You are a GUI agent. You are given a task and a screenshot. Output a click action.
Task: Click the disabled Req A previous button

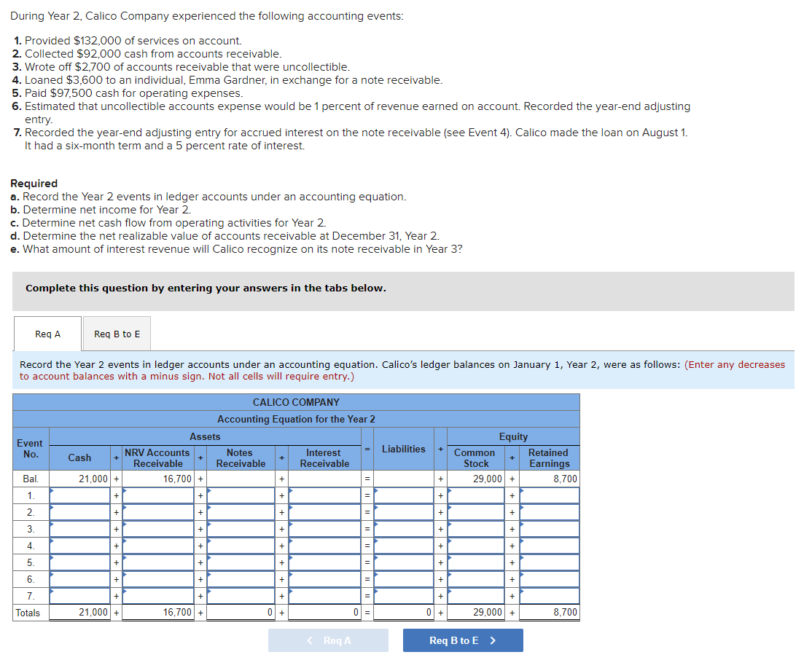328,640
